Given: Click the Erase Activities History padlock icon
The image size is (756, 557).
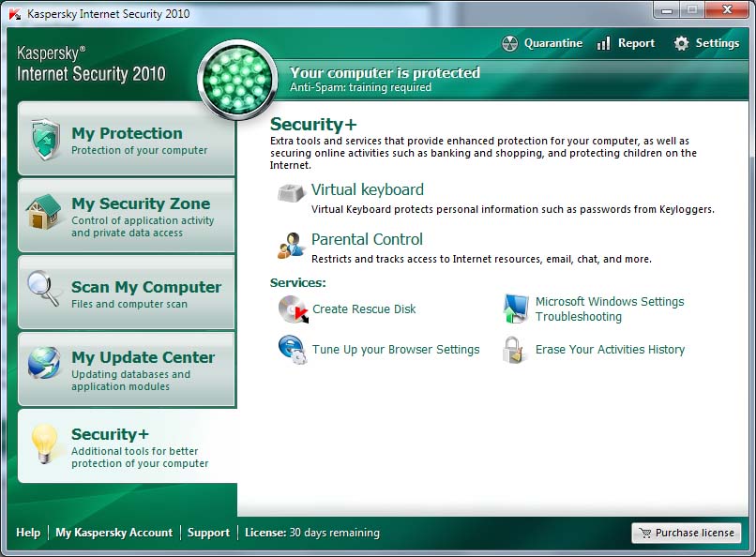Looking at the screenshot, I should [x=513, y=351].
